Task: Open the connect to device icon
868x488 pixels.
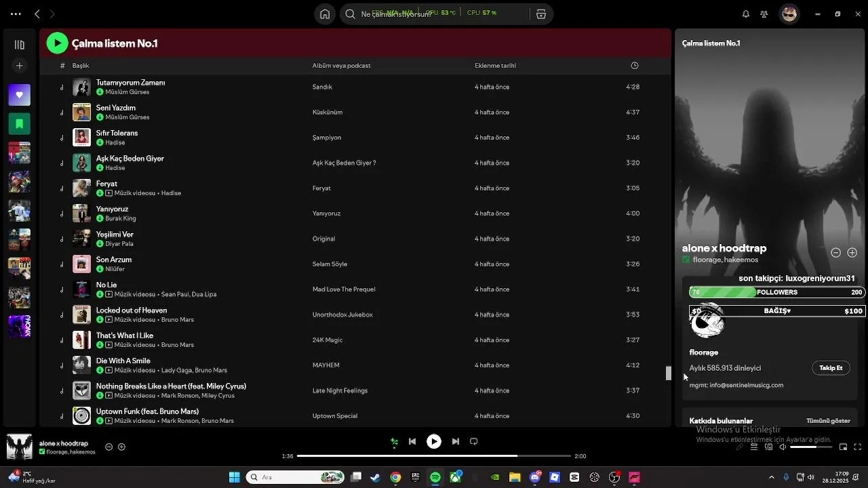Action: tap(769, 447)
